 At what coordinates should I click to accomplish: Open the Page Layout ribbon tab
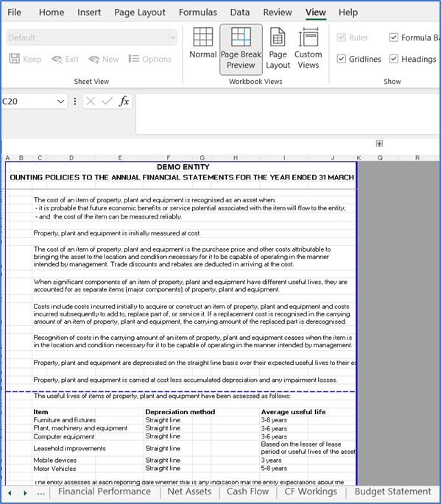[x=140, y=13]
